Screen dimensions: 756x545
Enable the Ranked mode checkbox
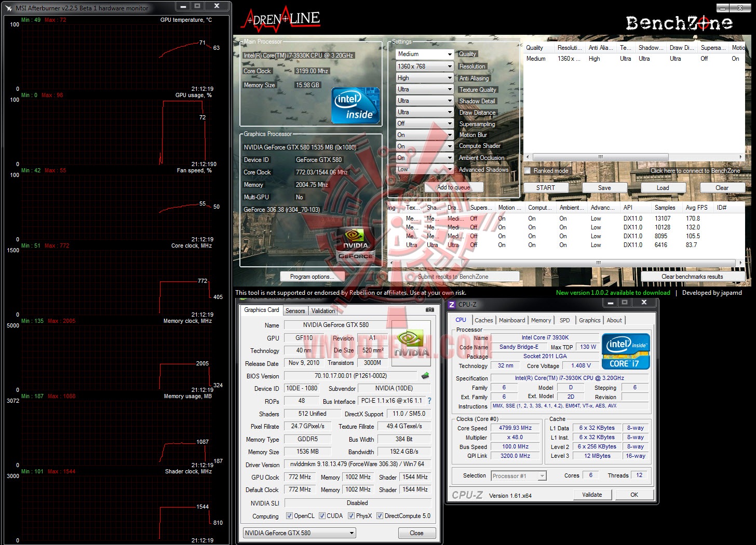click(x=528, y=171)
